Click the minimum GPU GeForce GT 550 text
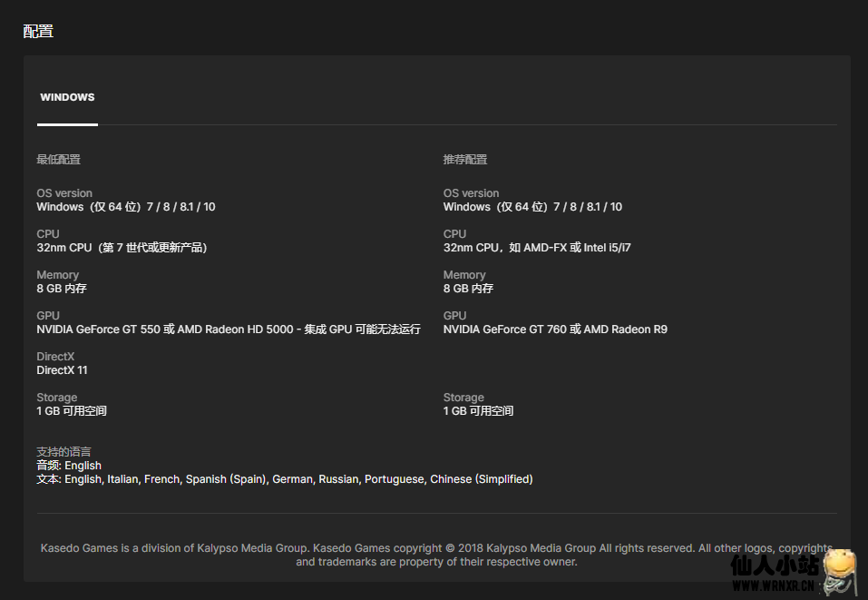This screenshot has width=868, height=600. 228,330
